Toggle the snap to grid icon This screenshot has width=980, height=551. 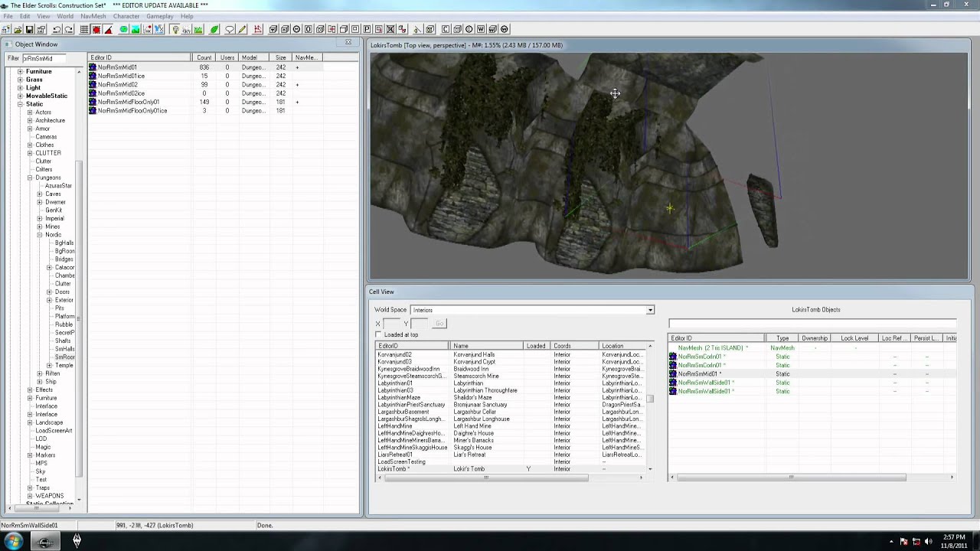click(84, 29)
